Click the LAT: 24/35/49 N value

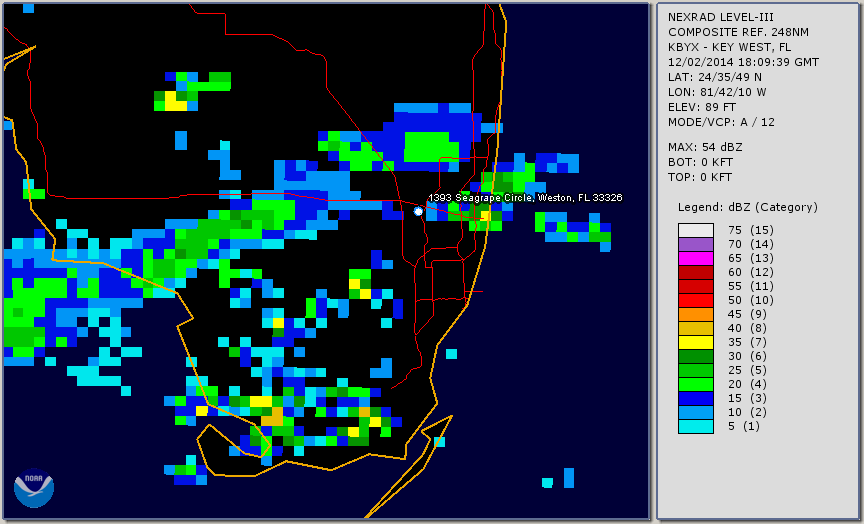tap(715, 77)
